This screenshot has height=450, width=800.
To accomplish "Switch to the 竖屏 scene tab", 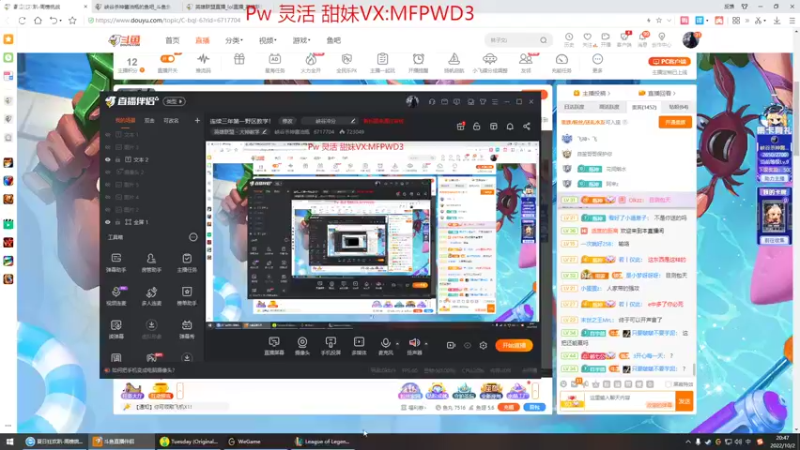I will coord(149,121).
